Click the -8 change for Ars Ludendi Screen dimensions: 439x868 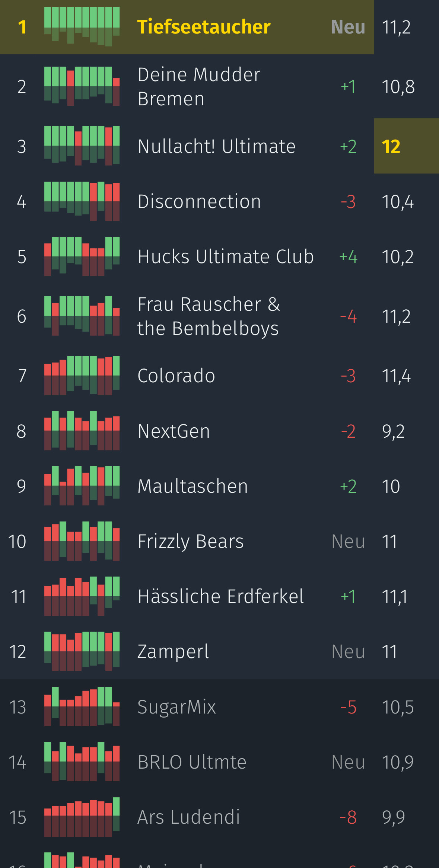(x=348, y=817)
